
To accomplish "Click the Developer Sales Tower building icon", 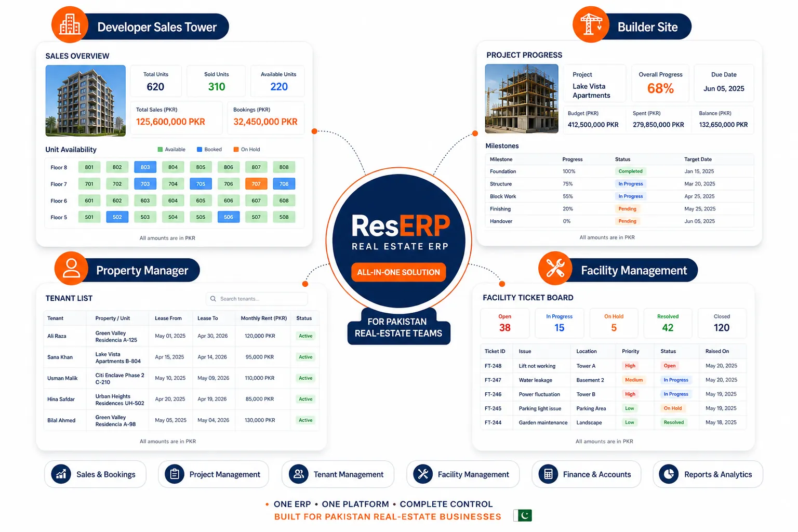I will 70,25.
